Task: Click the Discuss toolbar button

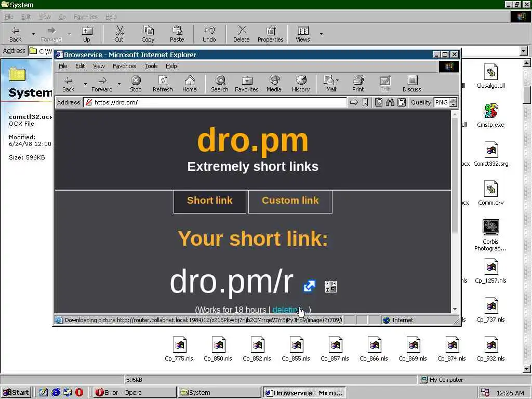Action: click(412, 84)
